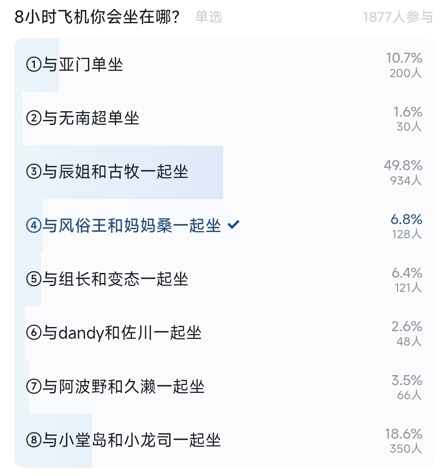
Task: Click the 350人 vote count
Action: [406, 449]
